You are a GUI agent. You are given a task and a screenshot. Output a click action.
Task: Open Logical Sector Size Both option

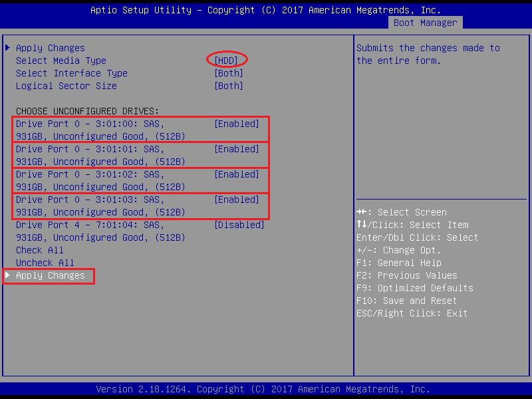click(x=228, y=86)
